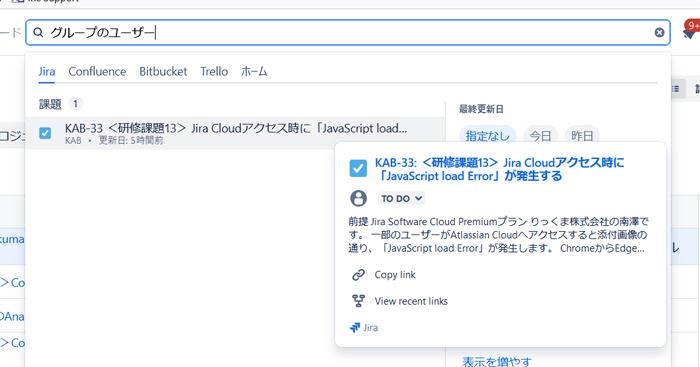Select the 昨日 date filter

click(x=582, y=136)
